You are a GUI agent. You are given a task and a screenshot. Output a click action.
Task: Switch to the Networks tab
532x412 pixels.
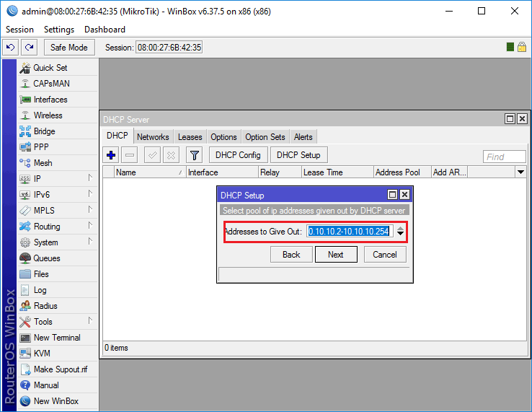(153, 137)
